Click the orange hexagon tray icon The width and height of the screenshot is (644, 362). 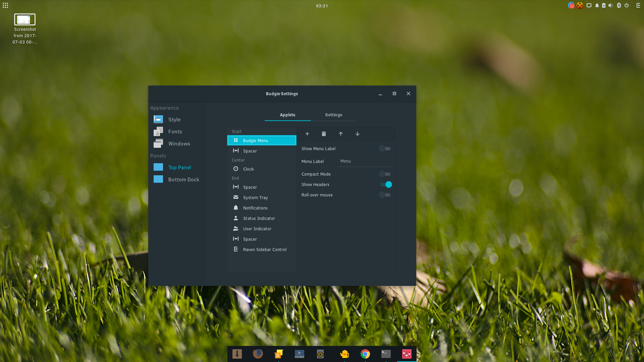tap(580, 5)
